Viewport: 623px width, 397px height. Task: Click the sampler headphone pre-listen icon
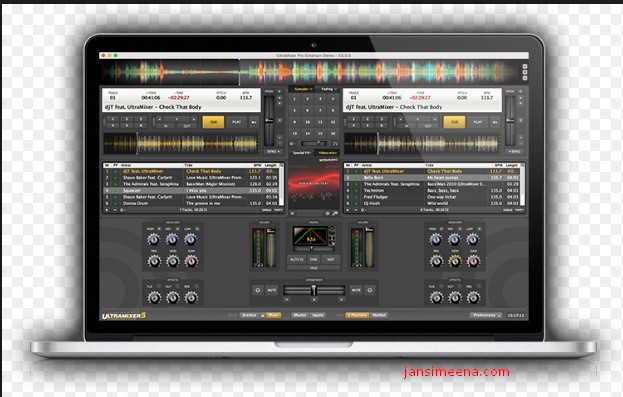pyautogui.click(x=335, y=143)
